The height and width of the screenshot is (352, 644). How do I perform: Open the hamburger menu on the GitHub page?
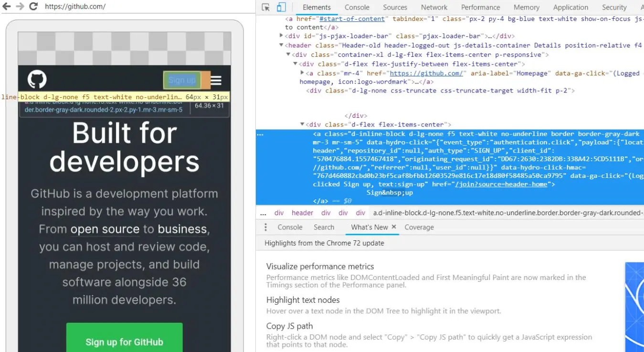(x=216, y=80)
